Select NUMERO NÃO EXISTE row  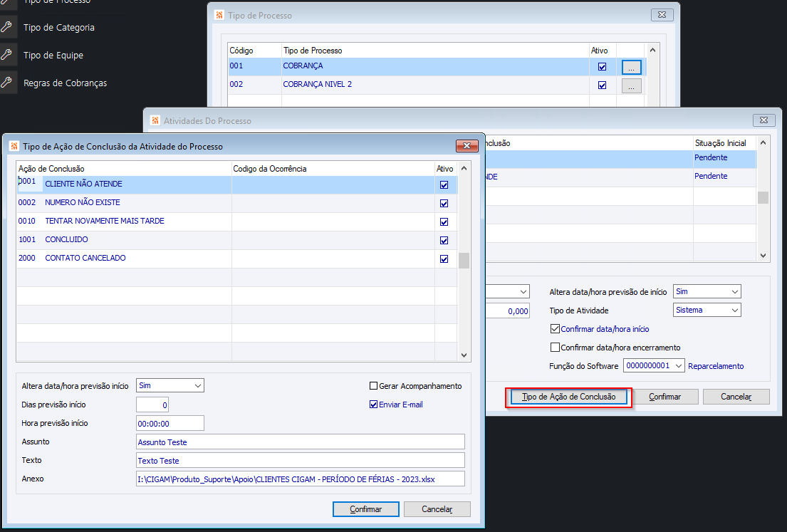coord(237,203)
